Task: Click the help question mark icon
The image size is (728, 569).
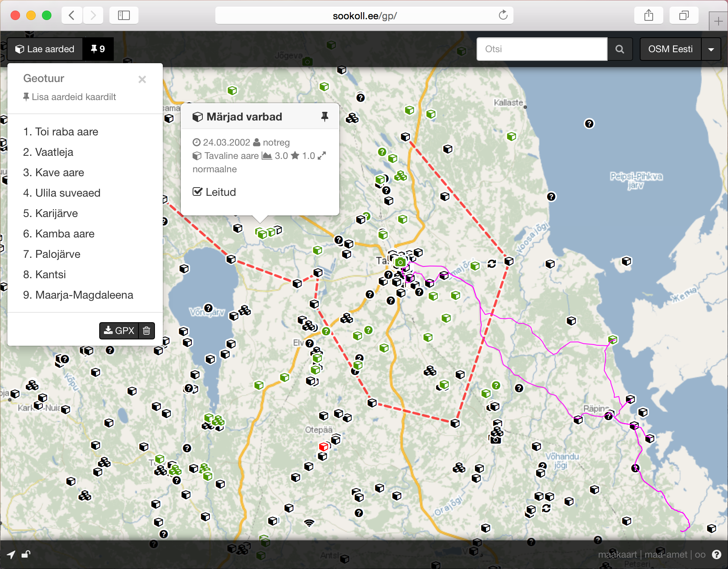Action: tap(717, 554)
